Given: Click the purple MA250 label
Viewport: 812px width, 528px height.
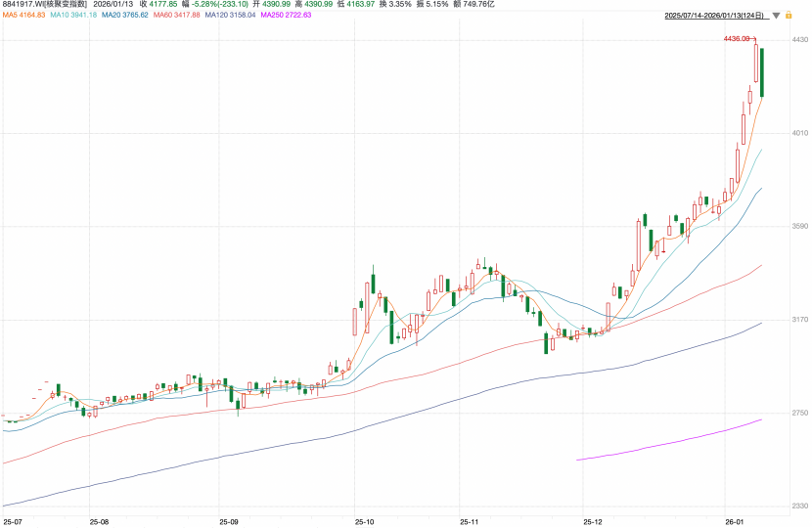Looking at the screenshot, I should (x=286, y=15).
